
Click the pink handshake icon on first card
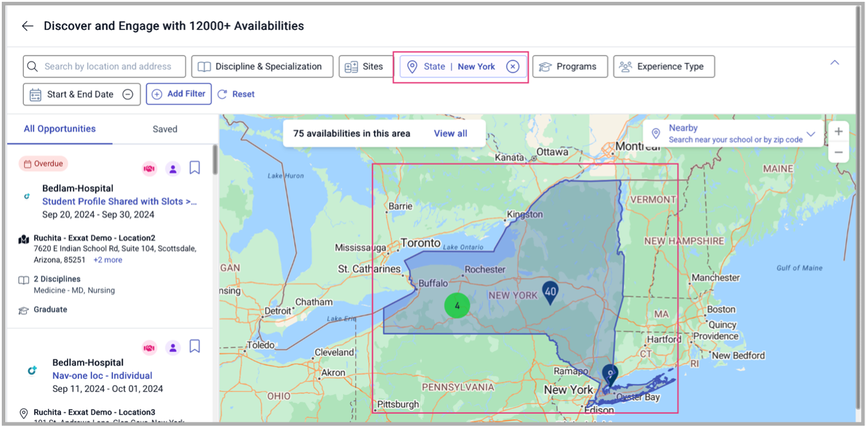click(x=149, y=169)
